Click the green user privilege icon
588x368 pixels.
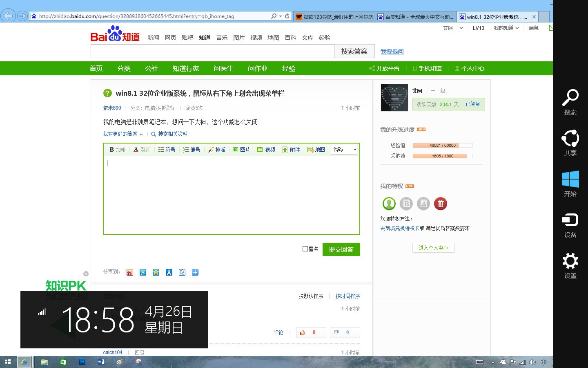pos(389,204)
